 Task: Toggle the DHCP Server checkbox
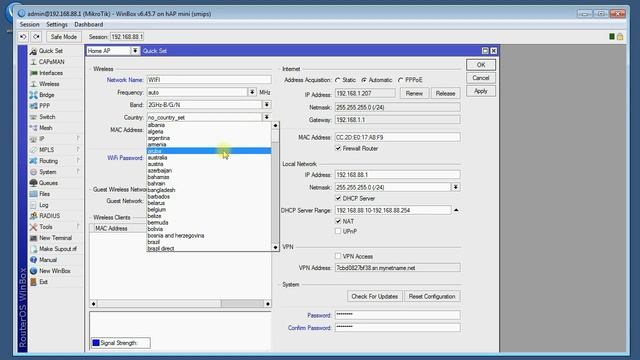338,198
